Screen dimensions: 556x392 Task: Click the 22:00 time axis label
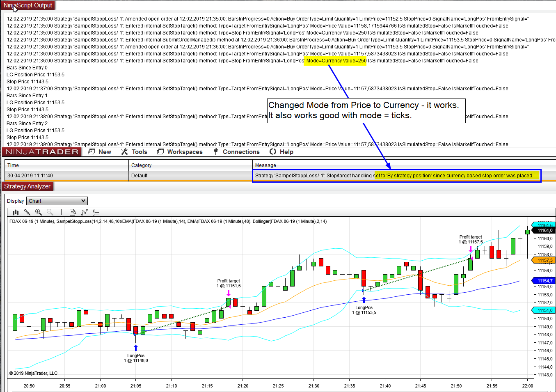(x=528, y=386)
